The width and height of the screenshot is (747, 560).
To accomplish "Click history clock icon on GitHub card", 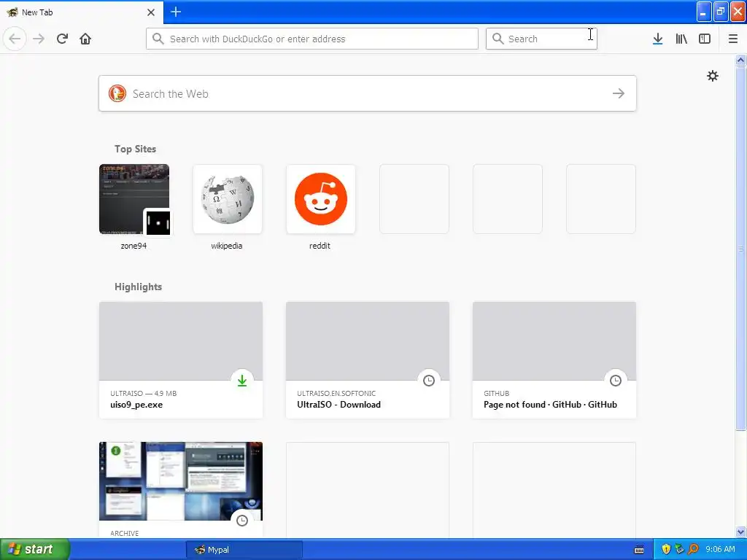I will [x=616, y=381].
